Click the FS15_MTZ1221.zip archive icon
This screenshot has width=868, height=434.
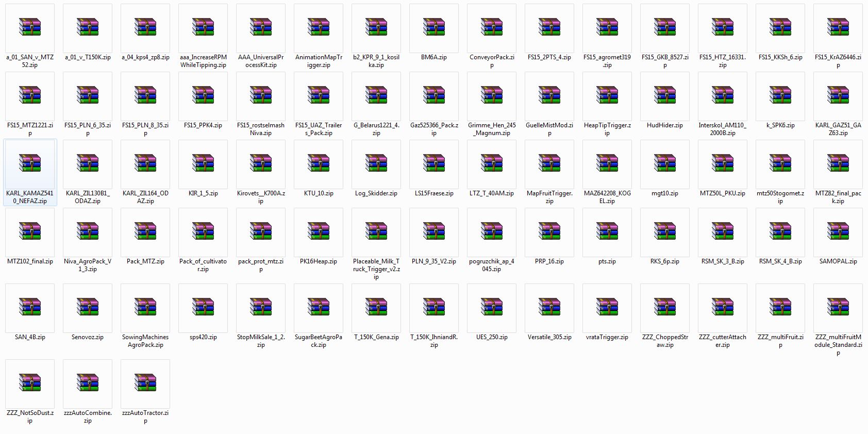pos(30,95)
